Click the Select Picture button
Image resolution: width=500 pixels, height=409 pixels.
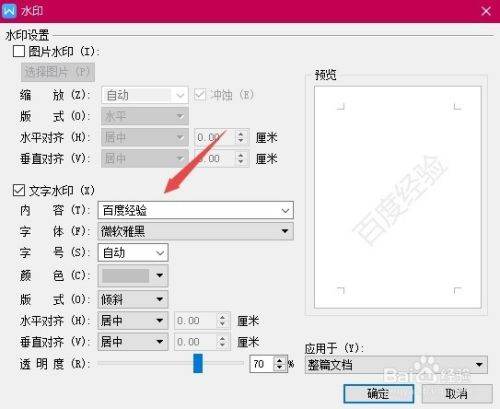point(58,72)
